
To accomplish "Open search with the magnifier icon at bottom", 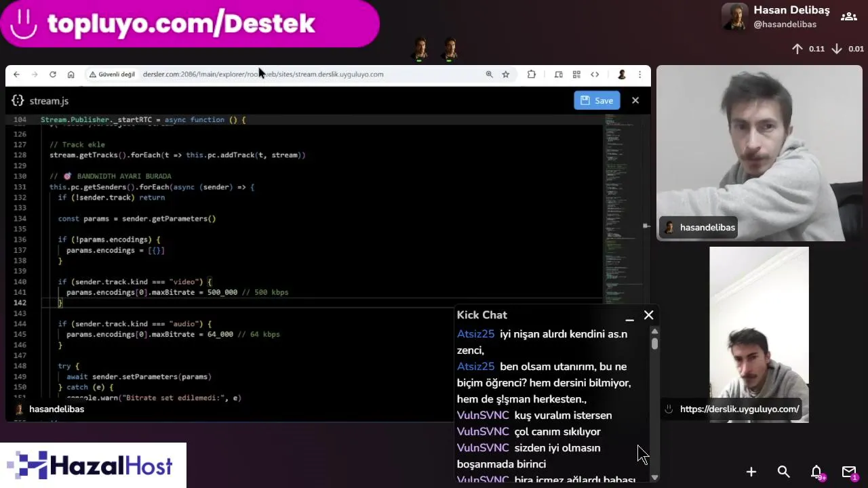I will (x=784, y=472).
